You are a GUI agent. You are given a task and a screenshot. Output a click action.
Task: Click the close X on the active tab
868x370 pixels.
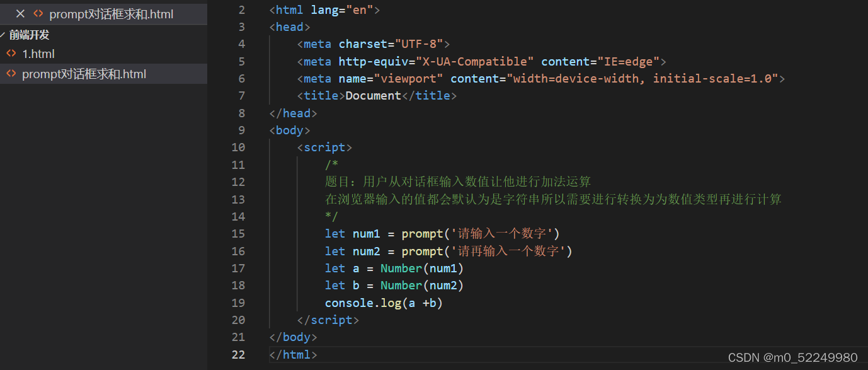pos(20,13)
